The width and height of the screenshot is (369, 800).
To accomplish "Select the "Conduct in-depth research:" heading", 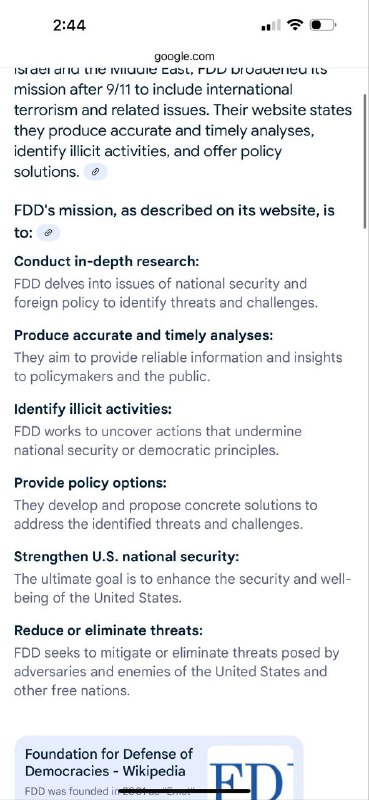I will click(x=106, y=262).
